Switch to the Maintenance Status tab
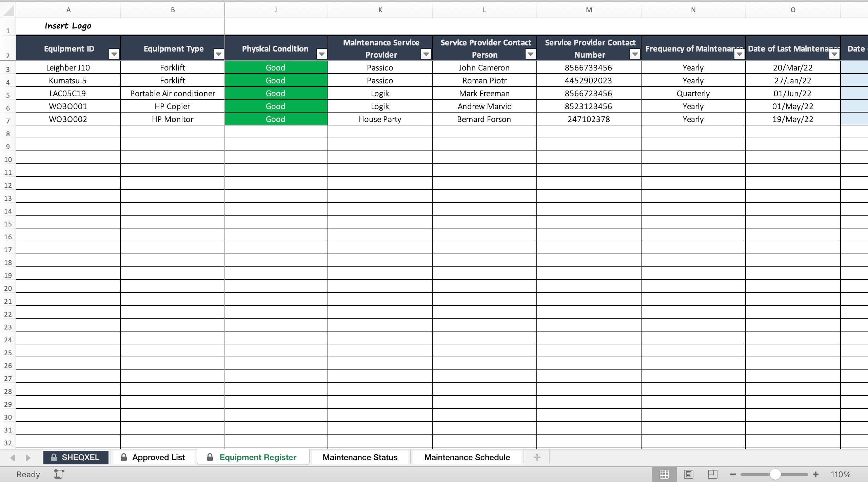 tap(360, 457)
